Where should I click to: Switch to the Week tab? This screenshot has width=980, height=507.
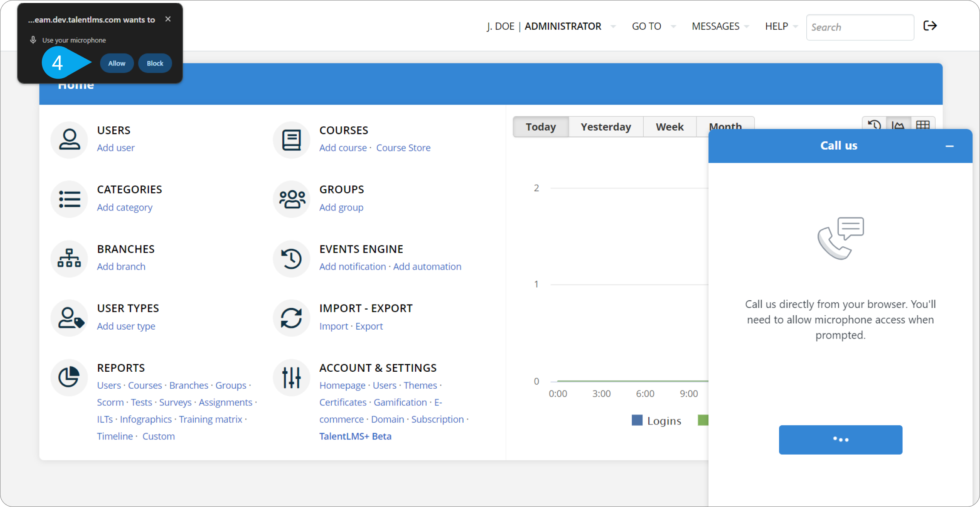tap(670, 127)
